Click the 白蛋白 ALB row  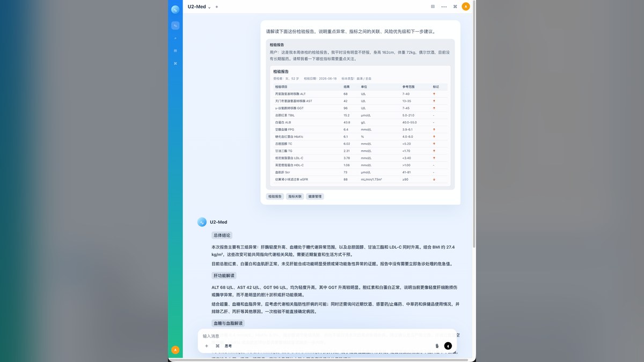pyautogui.click(x=360, y=122)
